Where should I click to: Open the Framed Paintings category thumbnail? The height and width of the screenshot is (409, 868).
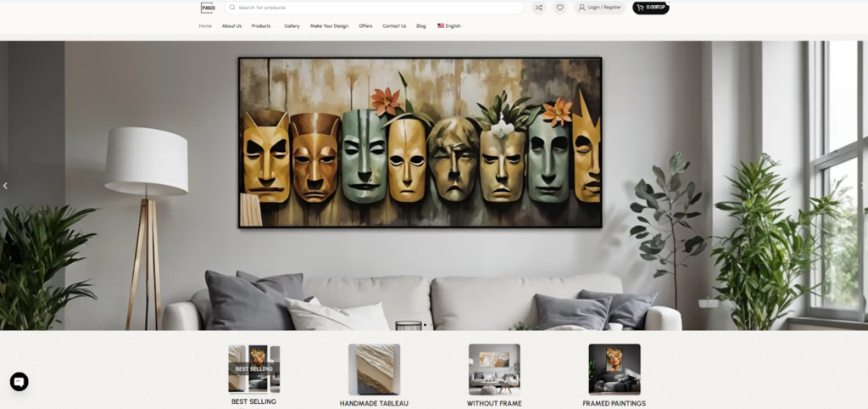(x=615, y=369)
